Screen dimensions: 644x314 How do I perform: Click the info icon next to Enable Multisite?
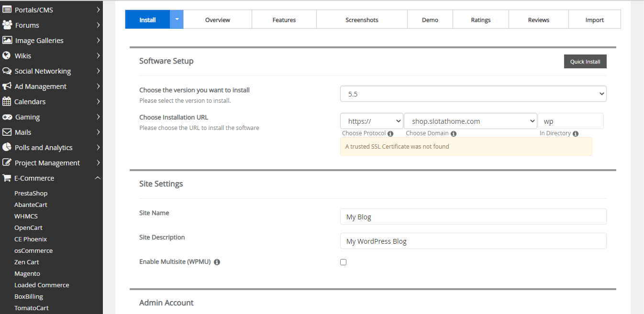(217, 262)
